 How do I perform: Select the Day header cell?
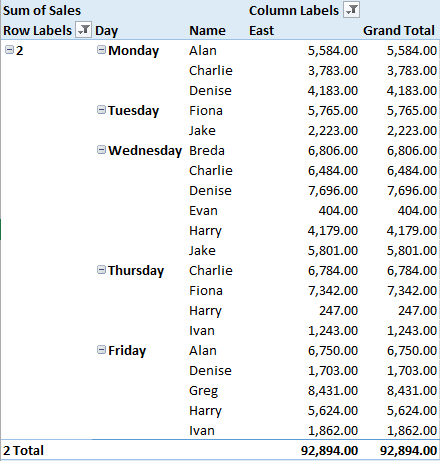coord(106,31)
